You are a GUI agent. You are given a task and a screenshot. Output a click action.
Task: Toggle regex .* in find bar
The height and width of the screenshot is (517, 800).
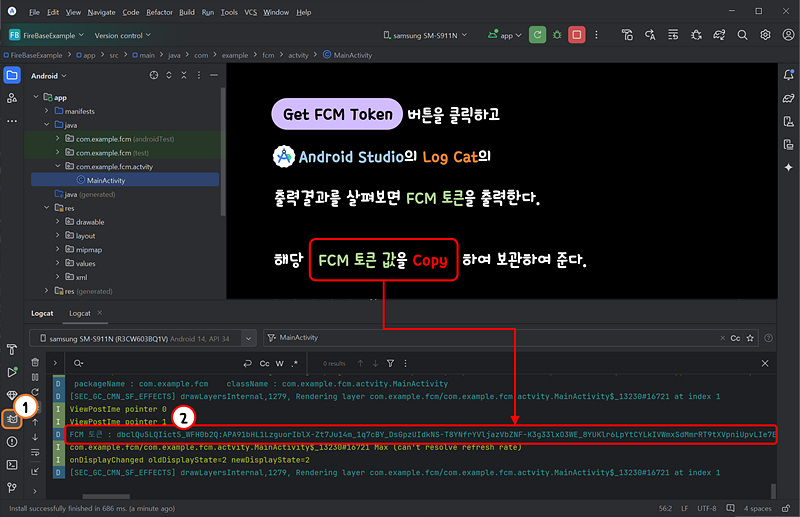point(294,363)
